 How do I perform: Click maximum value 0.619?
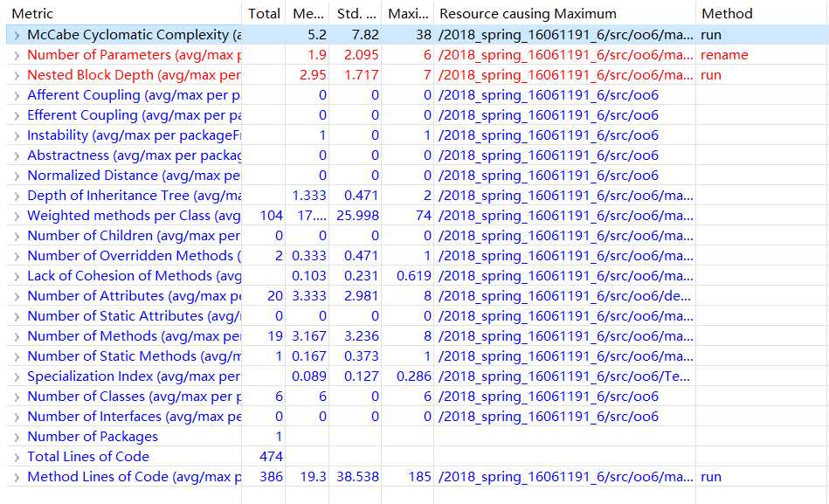[414, 276]
